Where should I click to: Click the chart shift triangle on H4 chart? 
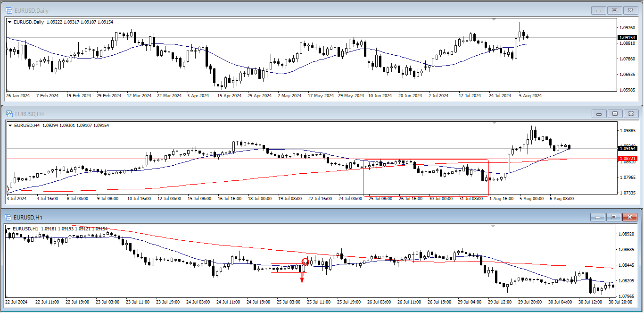pyautogui.click(x=494, y=123)
